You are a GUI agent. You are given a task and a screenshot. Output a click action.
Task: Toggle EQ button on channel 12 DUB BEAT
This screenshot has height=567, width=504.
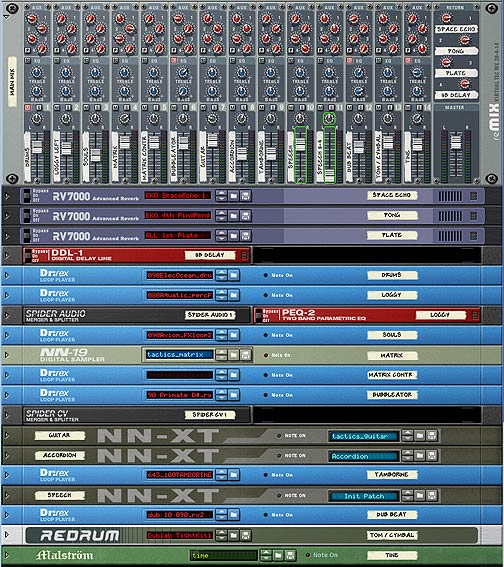pos(349,61)
